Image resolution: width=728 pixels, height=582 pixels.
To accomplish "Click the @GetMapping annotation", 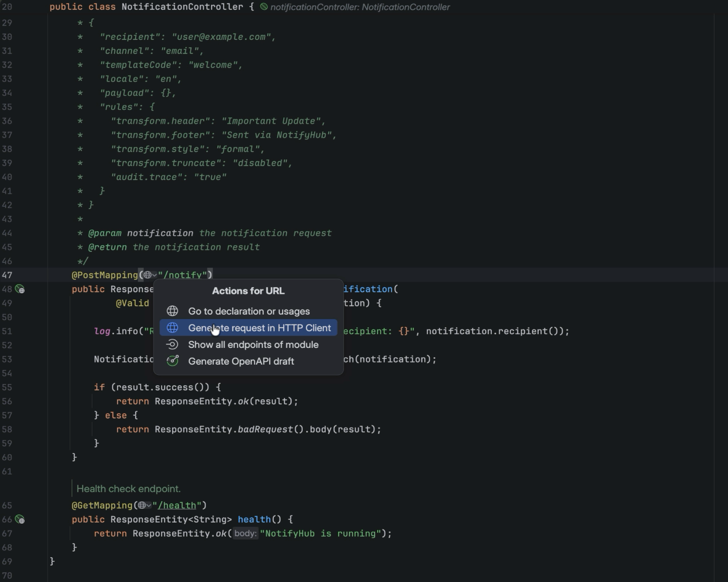I will coord(102,505).
